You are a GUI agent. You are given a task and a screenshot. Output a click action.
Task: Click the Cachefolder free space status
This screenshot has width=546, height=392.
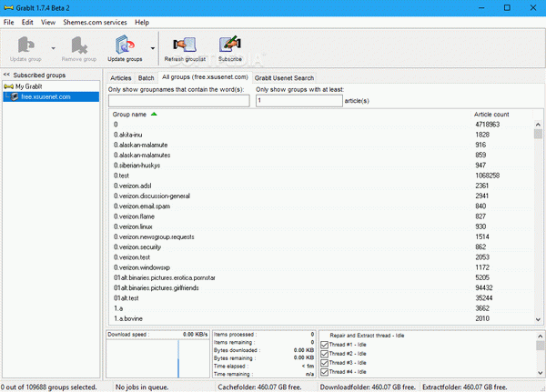pyautogui.click(x=259, y=387)
